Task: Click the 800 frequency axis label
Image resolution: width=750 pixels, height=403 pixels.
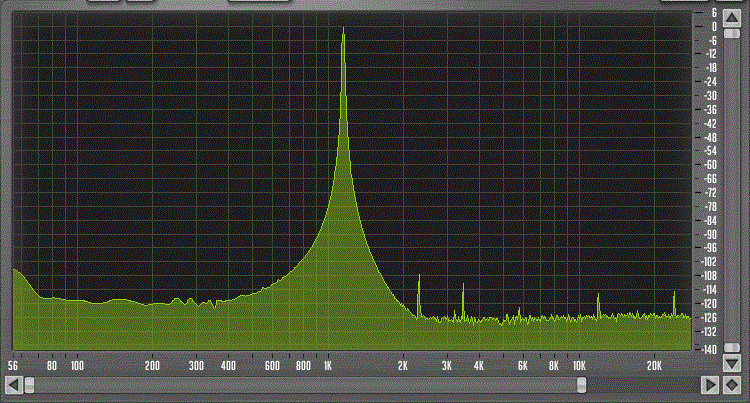Action: click(303, 366)
